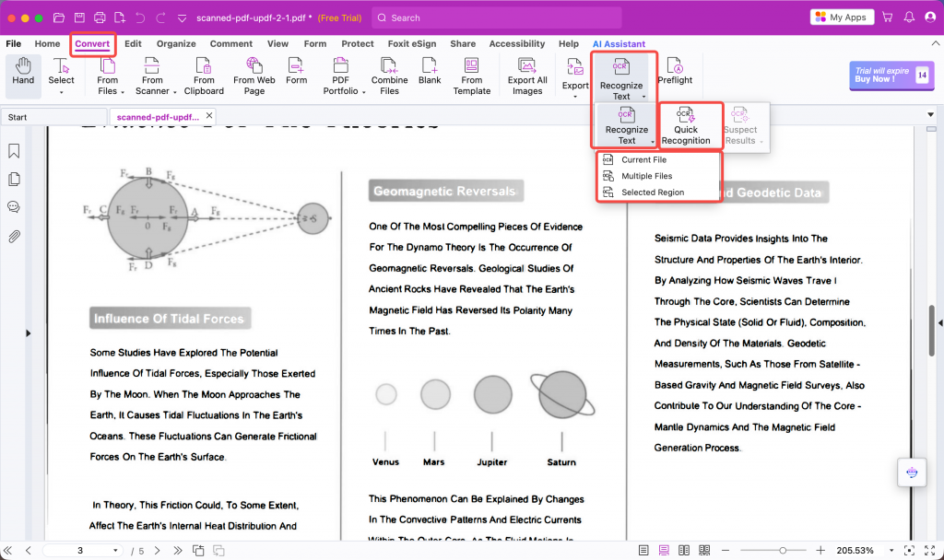Viewport: 944px width, 560px height.
Task: Collapse the ribbon with chevron
Action: coord(935,43)
